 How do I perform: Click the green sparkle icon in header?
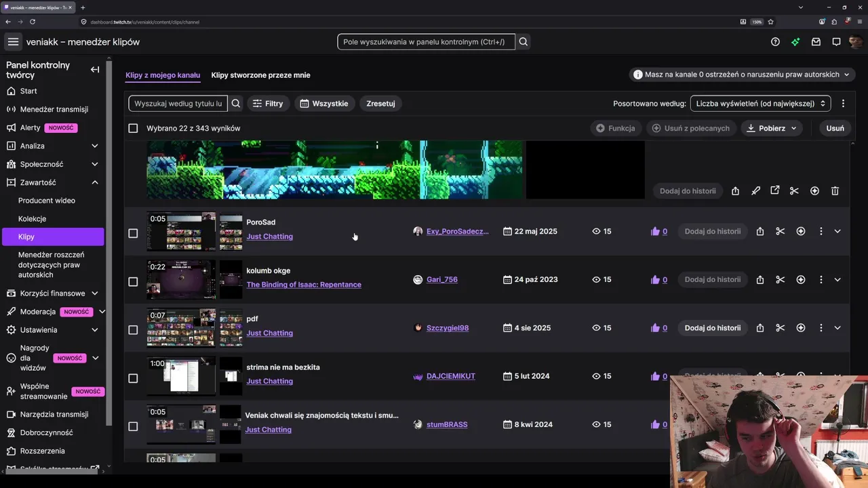795,42
